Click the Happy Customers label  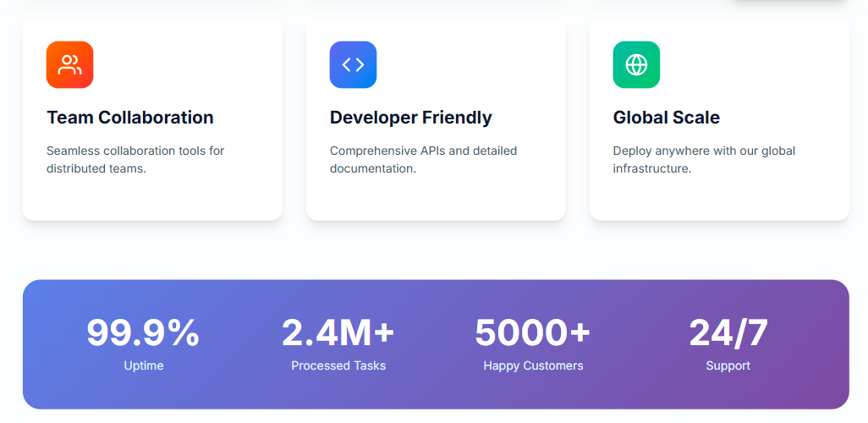point(533,365)
